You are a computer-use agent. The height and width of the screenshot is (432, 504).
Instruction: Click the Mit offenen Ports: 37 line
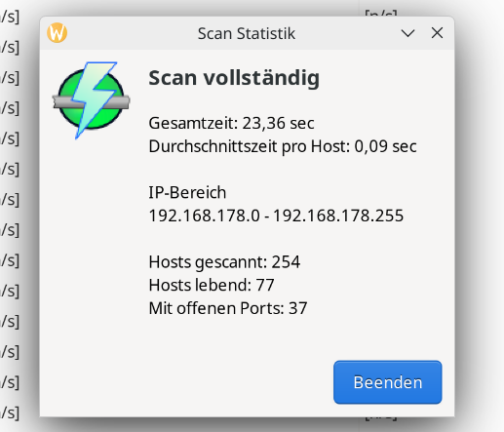(228, 308)
